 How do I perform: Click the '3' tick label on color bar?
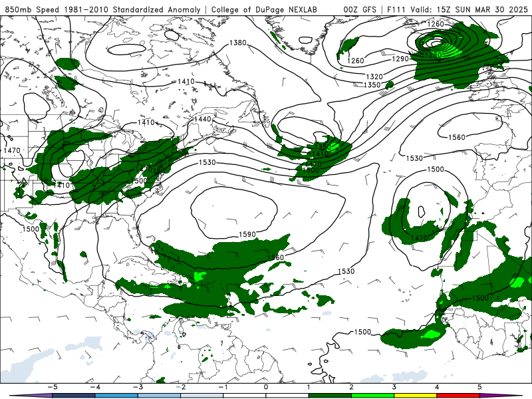394,387
